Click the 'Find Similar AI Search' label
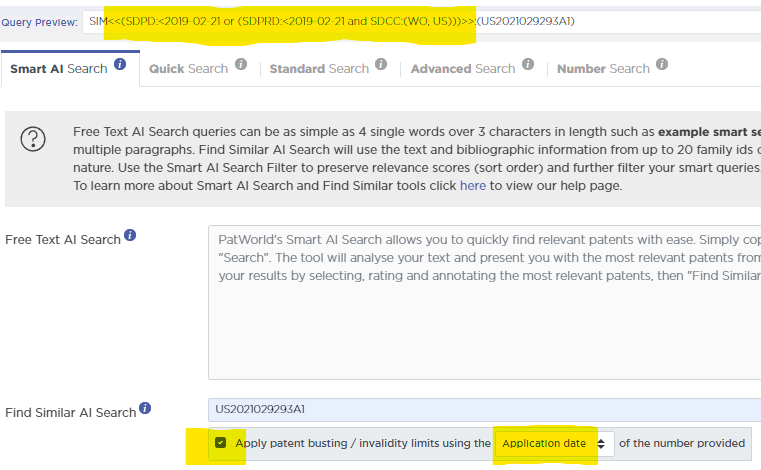Image resolution: width=761 pixels, height=470 pixels. [70, 413]
